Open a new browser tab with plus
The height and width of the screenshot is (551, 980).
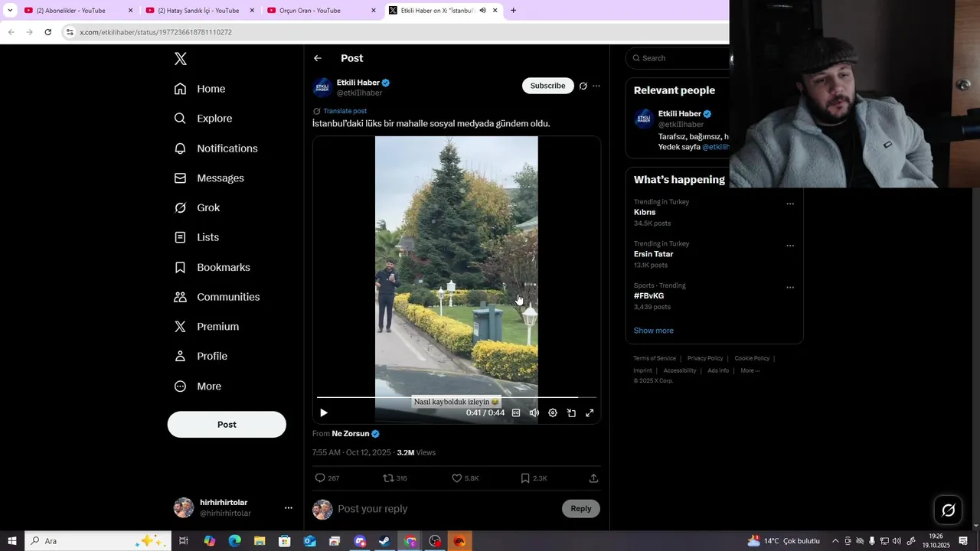click(x=513, y=11)
